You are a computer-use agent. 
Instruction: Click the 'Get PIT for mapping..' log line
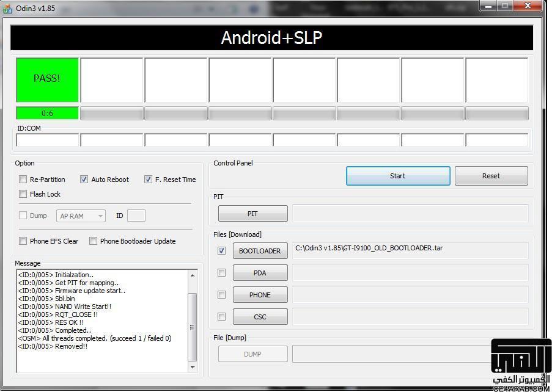pyautogui.click(x=68, y=283)
